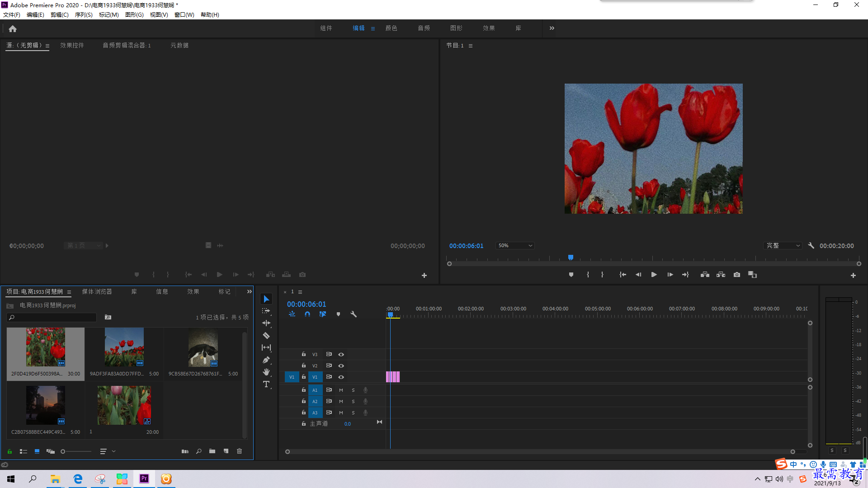Open program monitor zoom level 50% dropdown
This screenshot has height=488, width=868.
coord(515,245)
